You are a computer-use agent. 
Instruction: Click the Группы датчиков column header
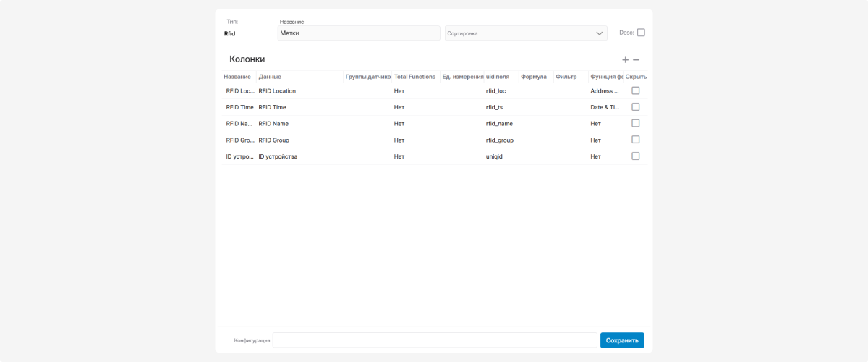[x=368, y=77]
